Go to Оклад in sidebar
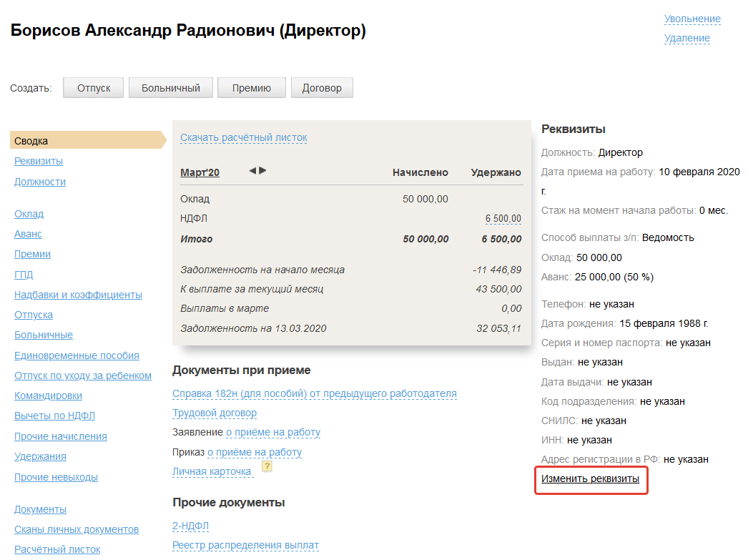Screen dimensions: 753x560 click(29, 214)
